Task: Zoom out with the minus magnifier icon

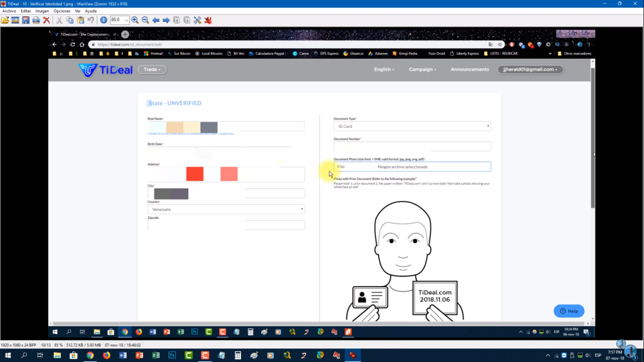Action: point(145,20)
